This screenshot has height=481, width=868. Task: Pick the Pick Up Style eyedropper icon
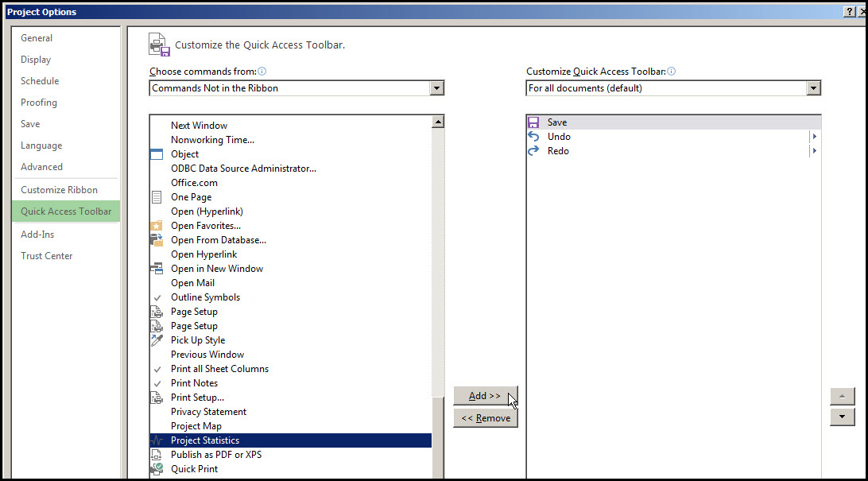157,340
